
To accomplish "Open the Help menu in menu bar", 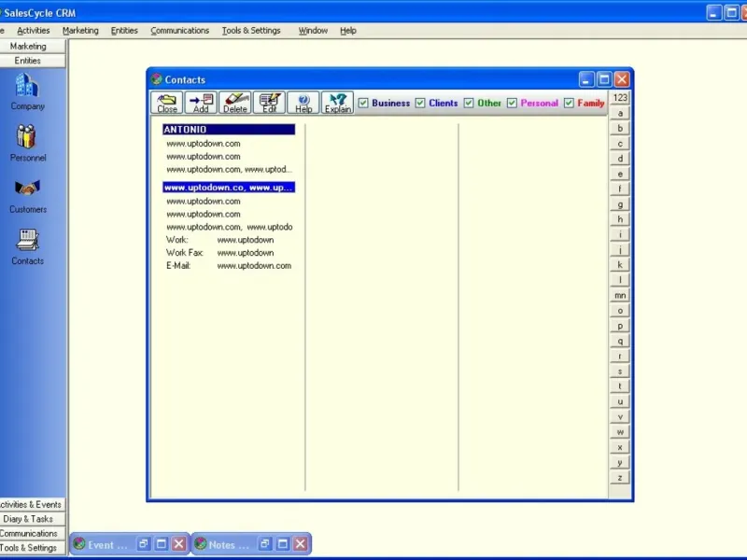I will (348, 31).
